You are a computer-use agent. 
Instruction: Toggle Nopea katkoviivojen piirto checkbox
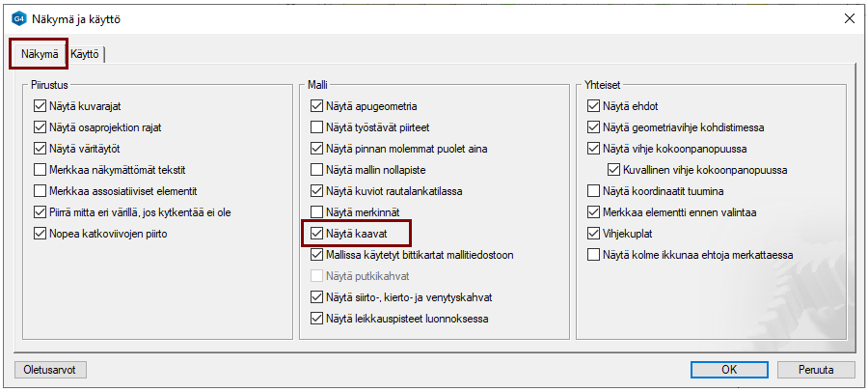click(41, 234)
